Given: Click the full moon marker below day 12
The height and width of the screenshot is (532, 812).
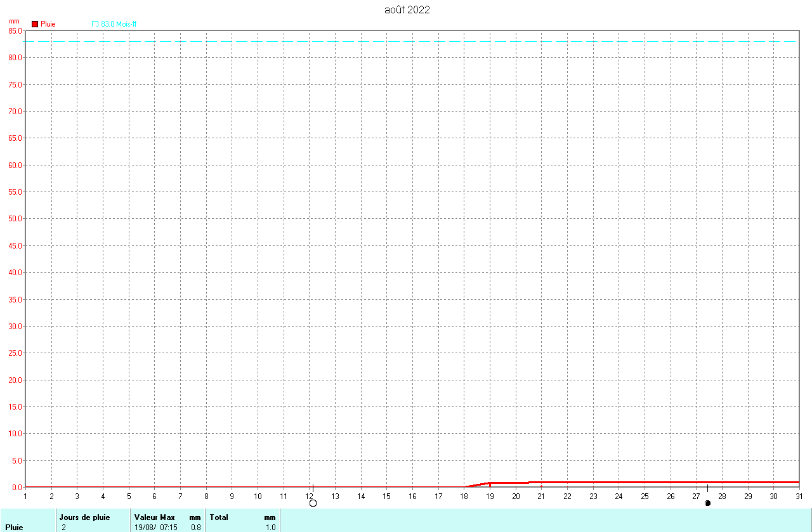Looking at the screenshot, I should click(313, 503).
